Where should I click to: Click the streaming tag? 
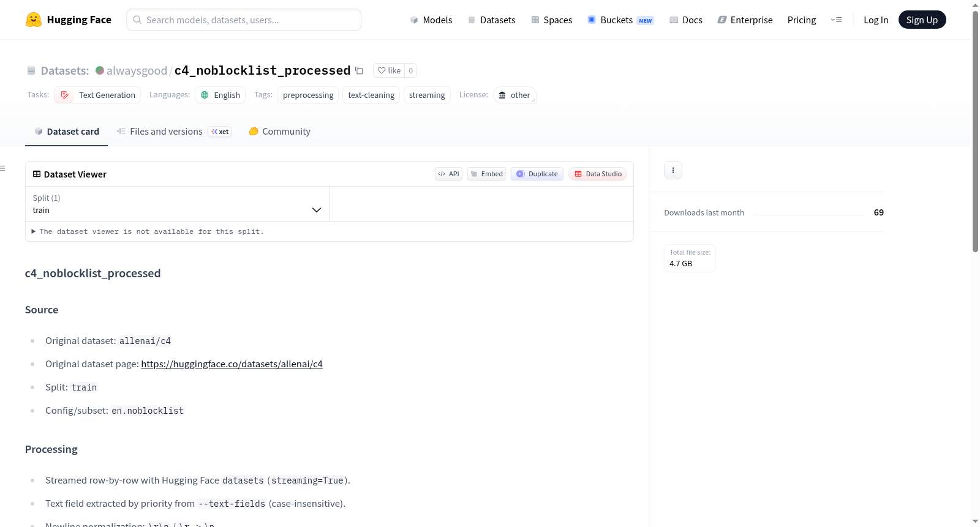coord(427,95)
